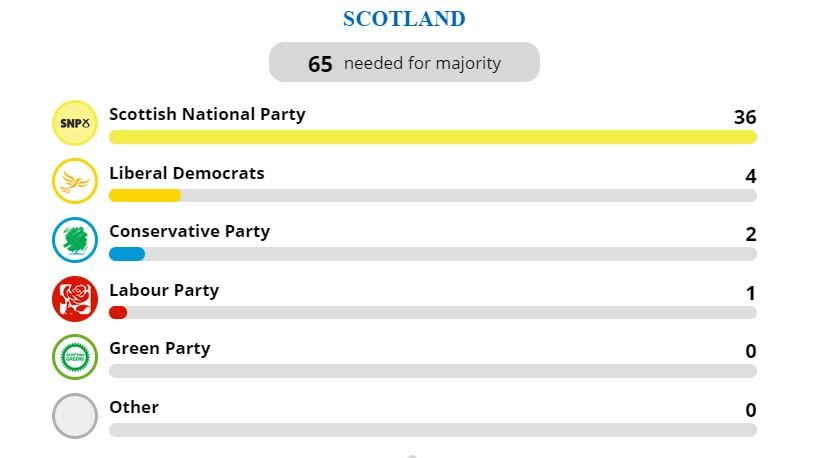
Task: Select the Conservative Party tree logo
Action: click(x=75, y=240)
